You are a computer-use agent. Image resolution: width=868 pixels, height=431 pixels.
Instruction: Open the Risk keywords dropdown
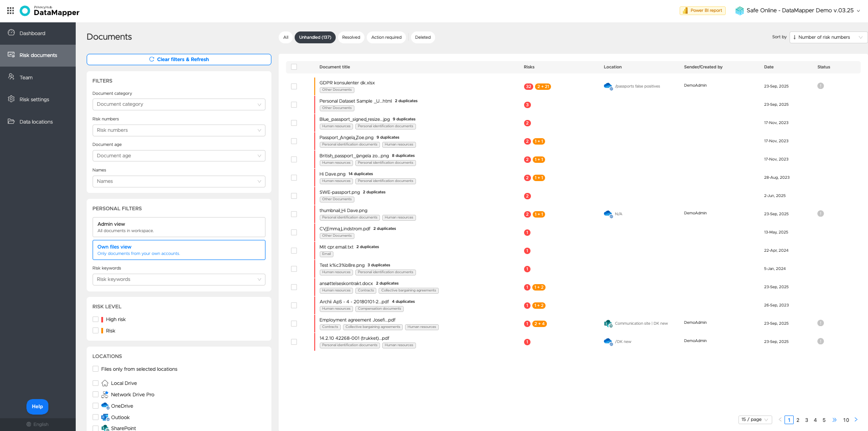pyautogui.click(x=179, y=280)
